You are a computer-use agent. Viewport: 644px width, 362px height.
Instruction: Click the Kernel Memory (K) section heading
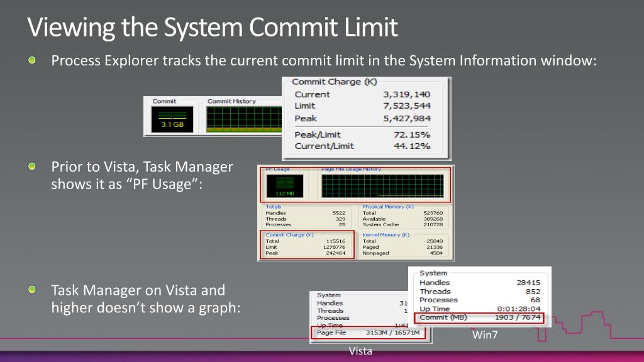click(x=387, y=235)
